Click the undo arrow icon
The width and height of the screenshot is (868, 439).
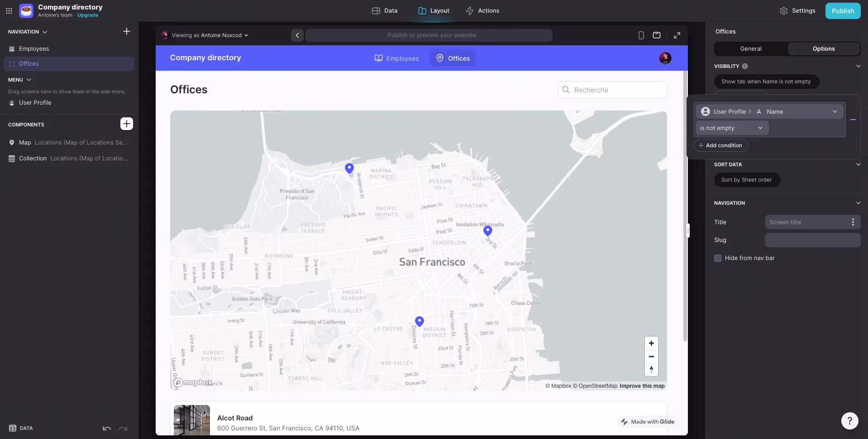click(x=107, y=428)
